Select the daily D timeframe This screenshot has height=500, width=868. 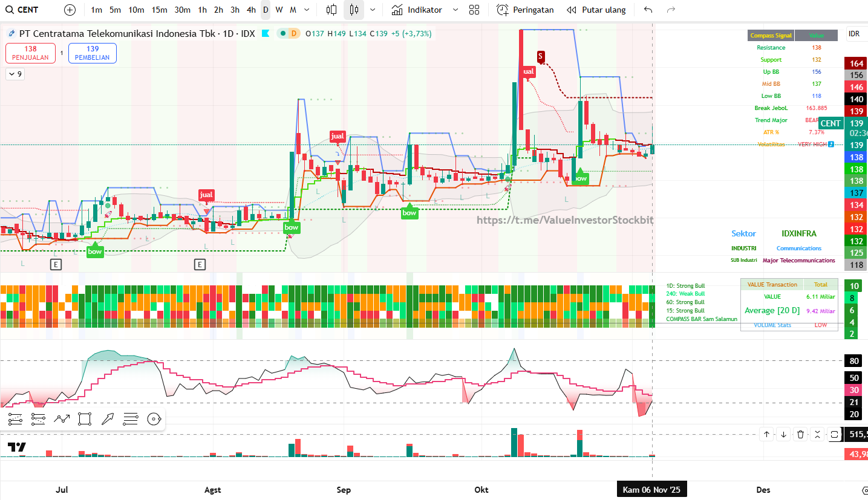point(266,10)
